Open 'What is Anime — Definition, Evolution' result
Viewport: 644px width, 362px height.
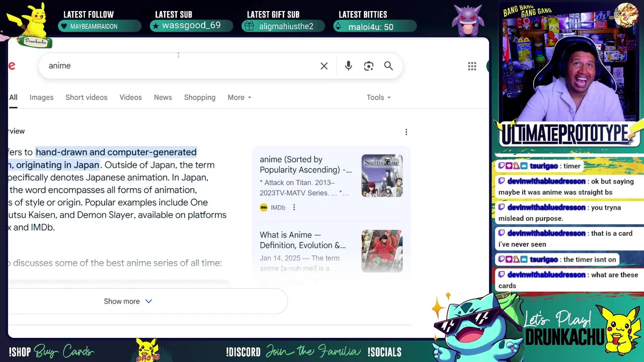303,240
